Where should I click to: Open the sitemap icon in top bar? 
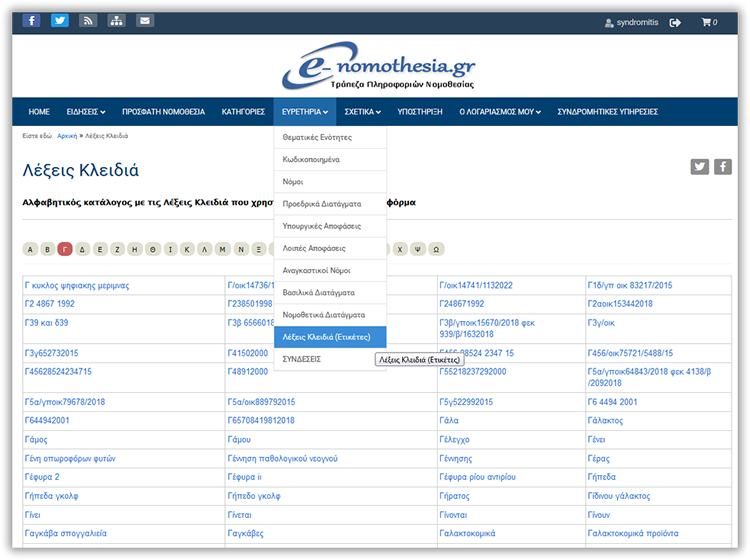116,21
